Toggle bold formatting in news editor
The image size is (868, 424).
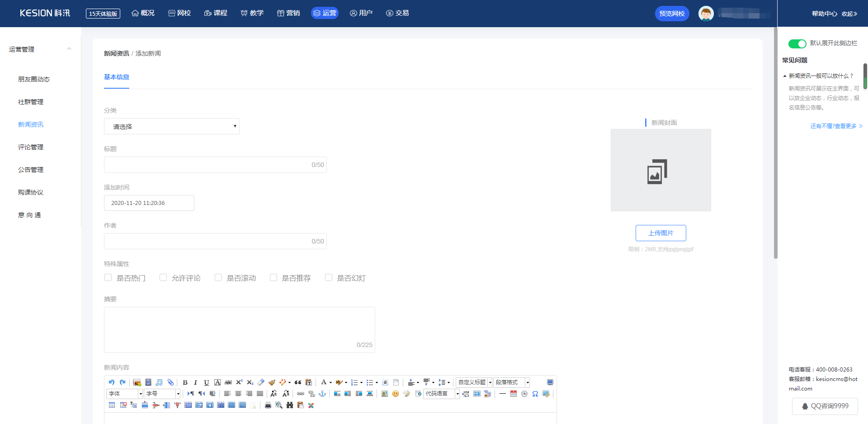185,382
